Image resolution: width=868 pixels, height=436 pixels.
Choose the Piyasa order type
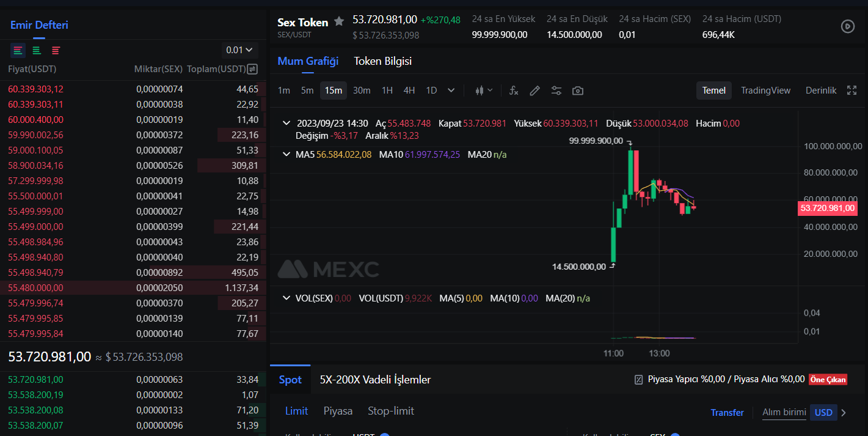338,411
